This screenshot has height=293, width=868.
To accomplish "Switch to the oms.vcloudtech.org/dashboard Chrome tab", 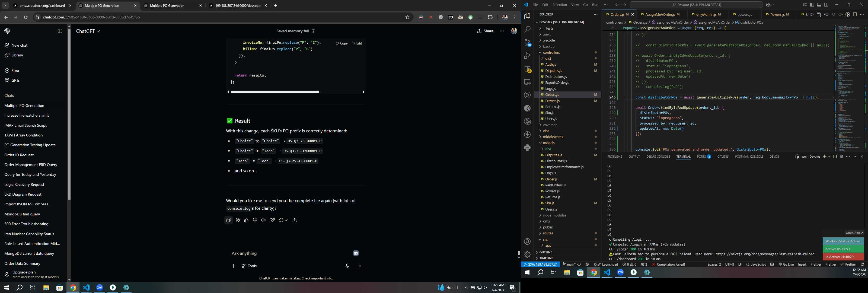I will 43,6.
